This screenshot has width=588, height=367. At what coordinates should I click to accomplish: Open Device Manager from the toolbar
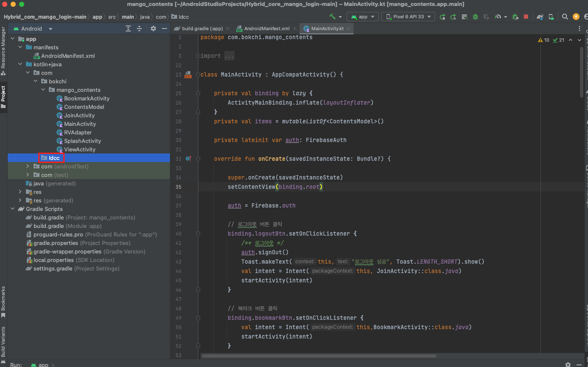[x=551, y=17]
